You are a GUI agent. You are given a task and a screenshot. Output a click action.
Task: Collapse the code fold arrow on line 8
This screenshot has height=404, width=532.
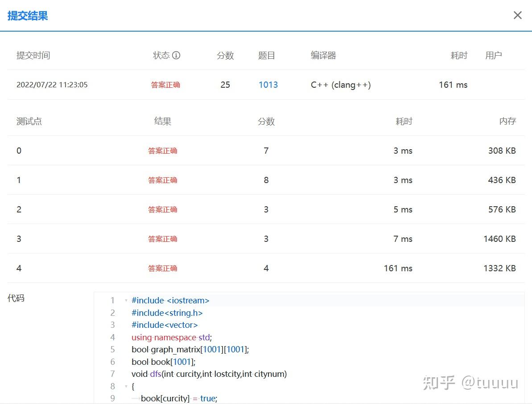click(126, 386)
